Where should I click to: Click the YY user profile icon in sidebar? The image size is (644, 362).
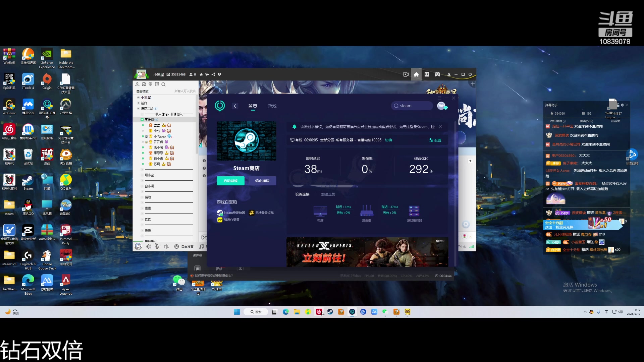137,84
